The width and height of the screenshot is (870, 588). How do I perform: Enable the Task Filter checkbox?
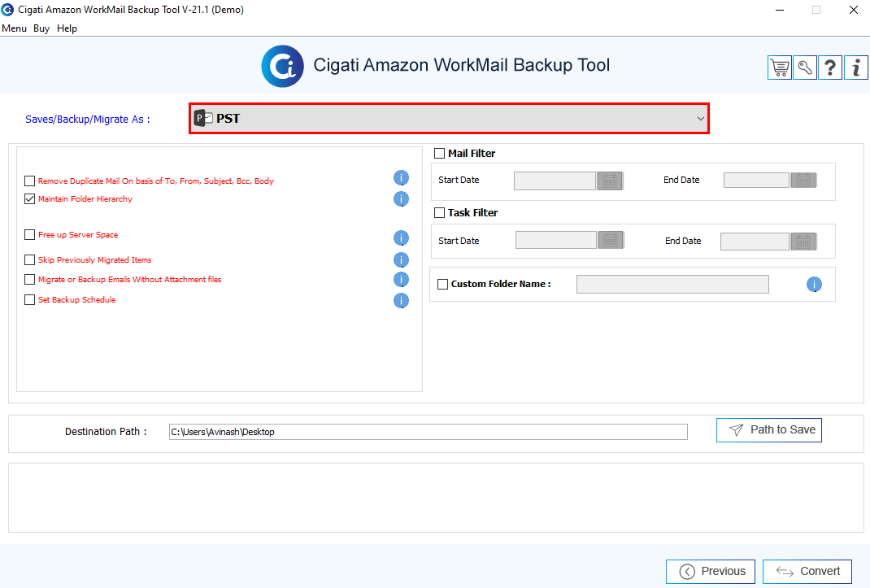pyautogui.click(x=439, y=212)
